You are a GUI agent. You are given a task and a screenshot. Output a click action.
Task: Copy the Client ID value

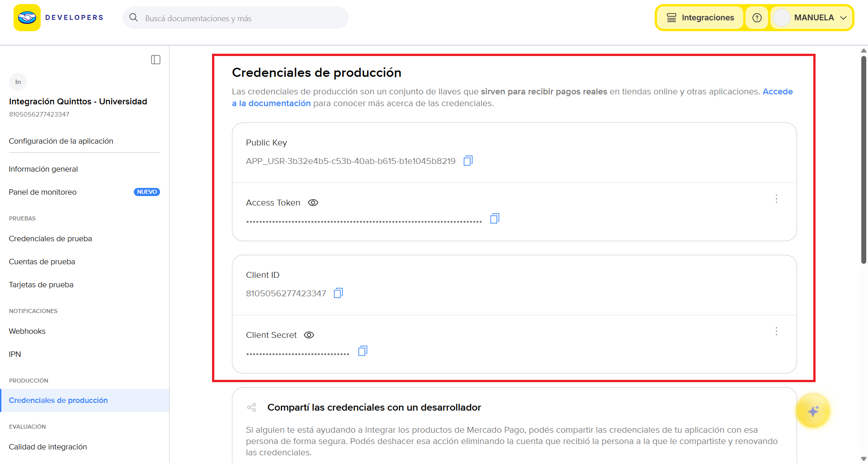[338, 293]
